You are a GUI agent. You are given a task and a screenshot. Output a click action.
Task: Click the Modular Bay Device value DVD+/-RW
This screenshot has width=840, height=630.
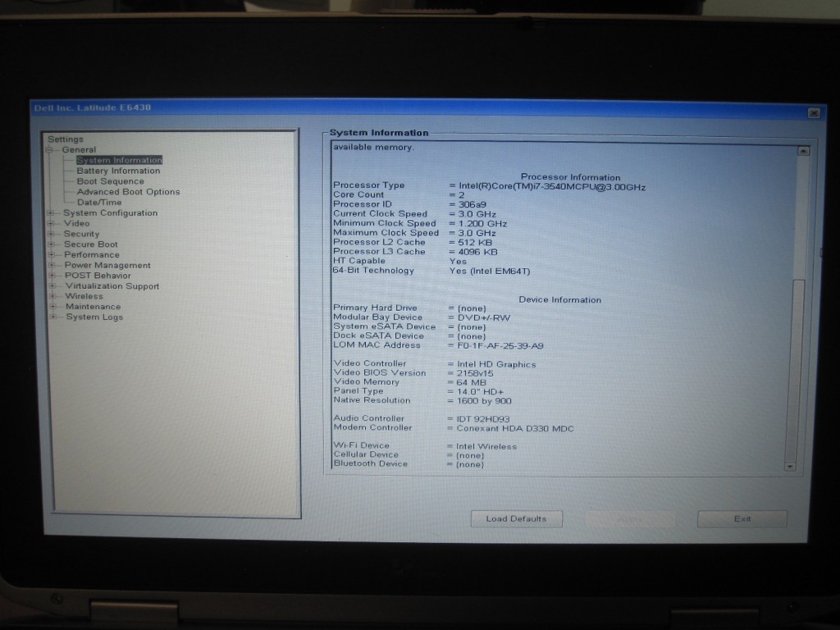point(484,317)
